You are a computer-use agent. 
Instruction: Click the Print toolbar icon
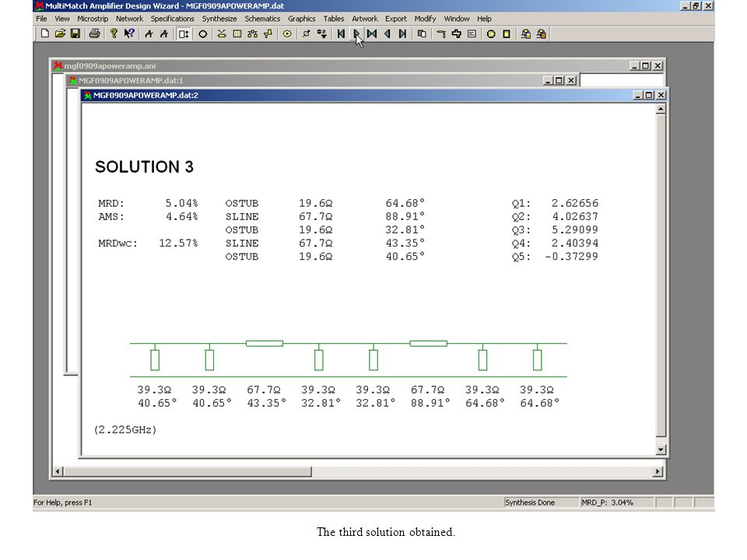[94, 33]
